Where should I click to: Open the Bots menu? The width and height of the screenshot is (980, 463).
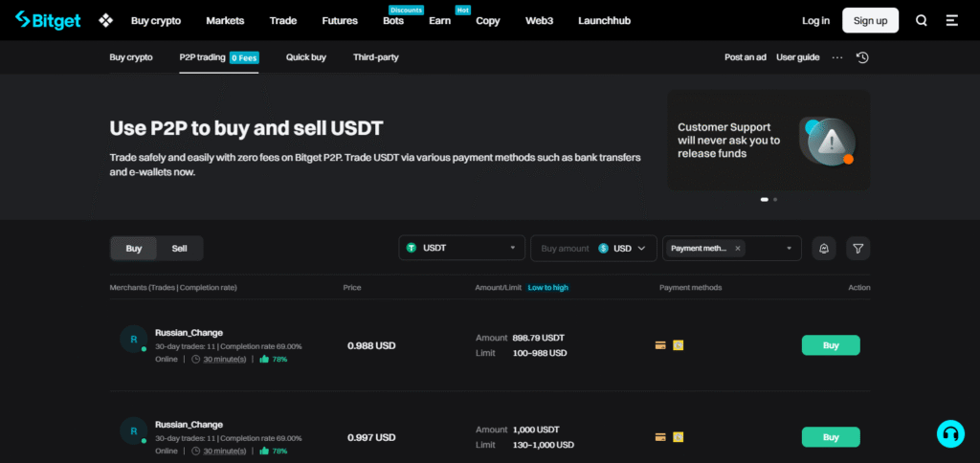393,21
